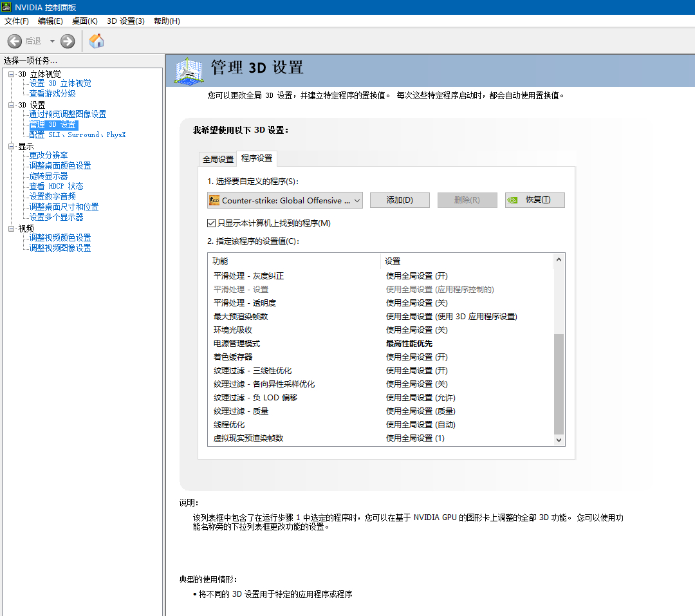Open 设置 3D 立体视觉 link
This screenshot has width=695, height=616.
click(60, 84)
